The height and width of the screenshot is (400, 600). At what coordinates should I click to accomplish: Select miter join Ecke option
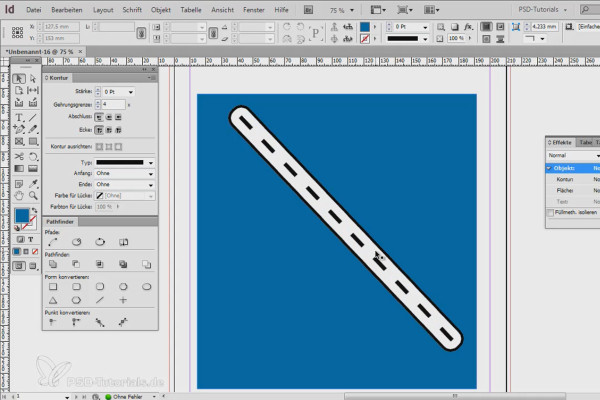[x=99, y=130]
